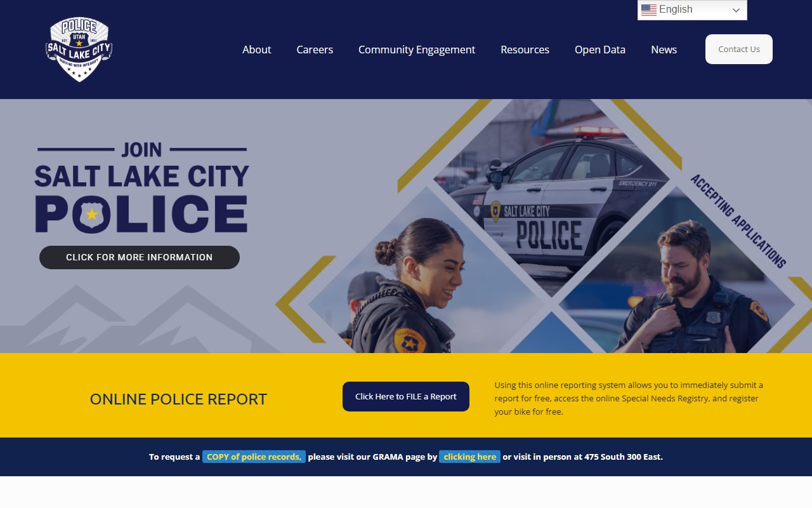Click the Accepting Applications text
Screen dimensions: 812x508
coord(738,221)
